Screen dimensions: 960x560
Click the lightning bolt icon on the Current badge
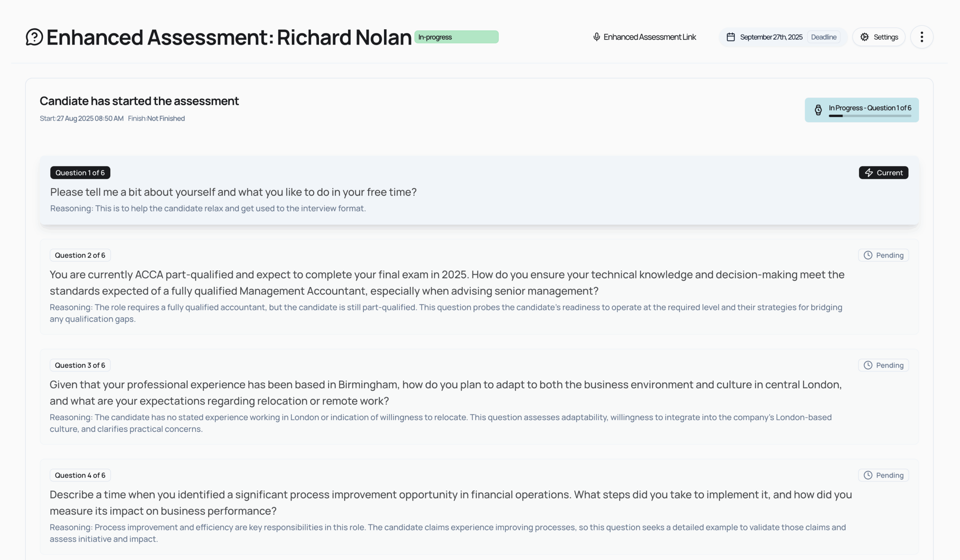868,172
